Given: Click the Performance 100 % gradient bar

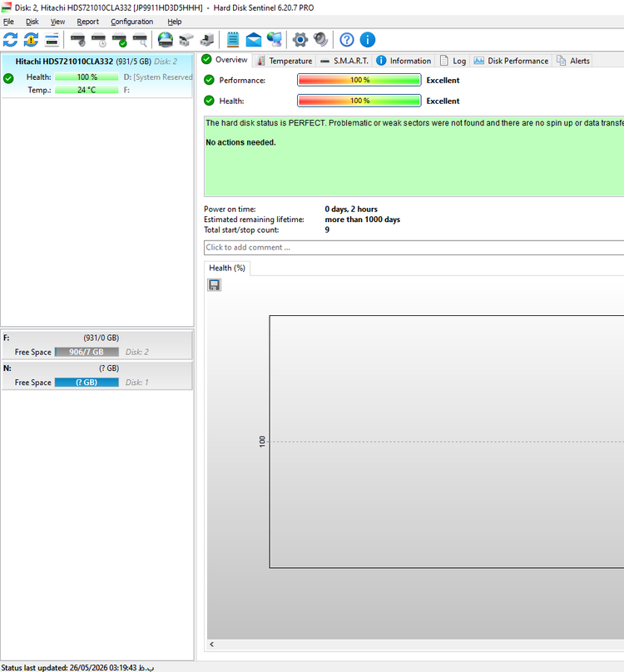Looking at the screenshot, I should click(359, 80).
